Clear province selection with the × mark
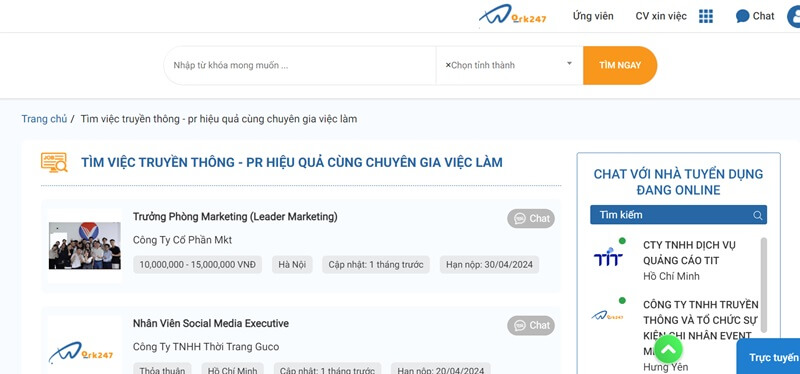 pyautogui.click(x=448, y=65)
